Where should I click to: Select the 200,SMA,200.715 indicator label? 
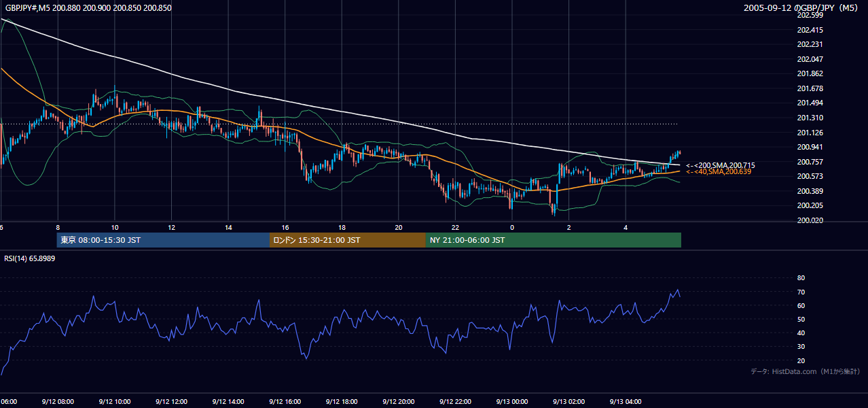(720, 165)
